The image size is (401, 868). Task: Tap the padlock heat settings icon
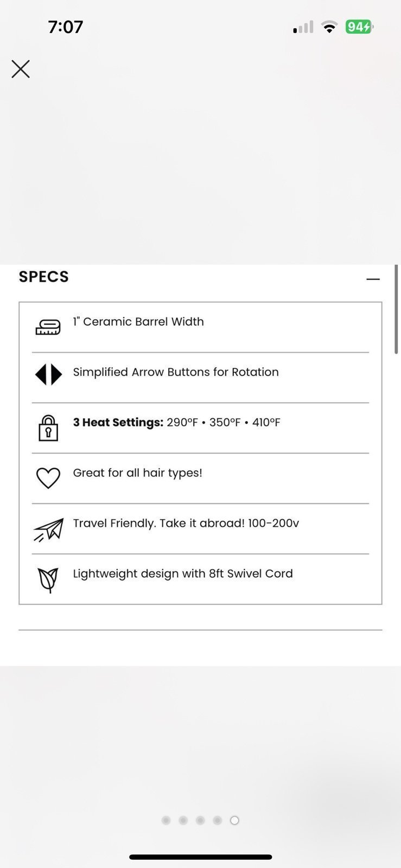click(x=48, y=428)
